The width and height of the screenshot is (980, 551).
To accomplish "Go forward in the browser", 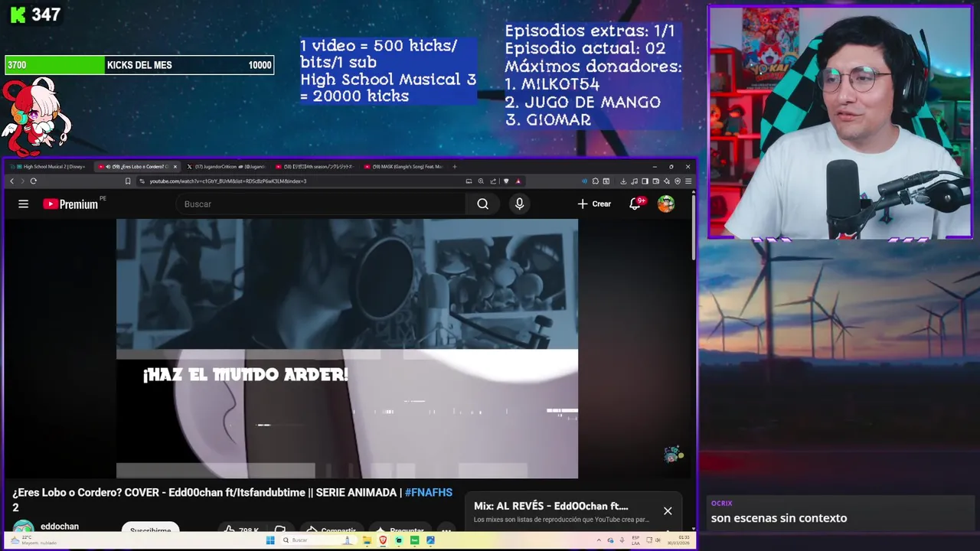I will [x=22, y=181].
